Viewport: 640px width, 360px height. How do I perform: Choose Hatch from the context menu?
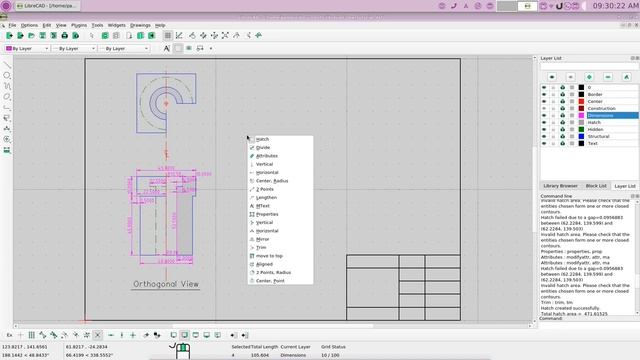[x=280, y=139]
